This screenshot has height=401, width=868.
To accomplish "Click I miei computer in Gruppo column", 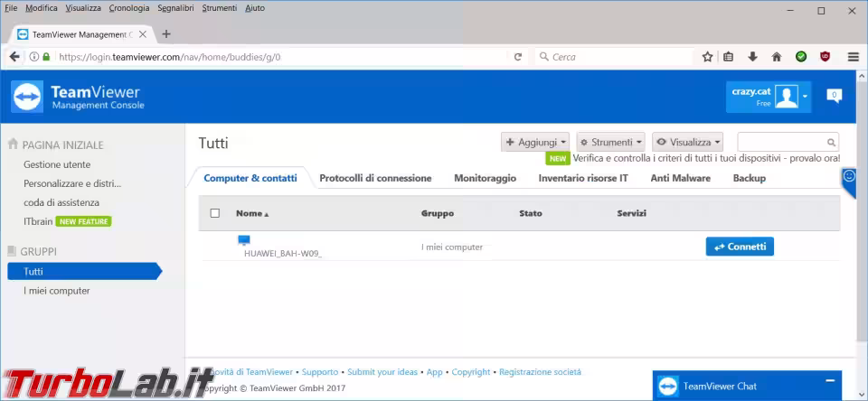I will click(452, 247).
